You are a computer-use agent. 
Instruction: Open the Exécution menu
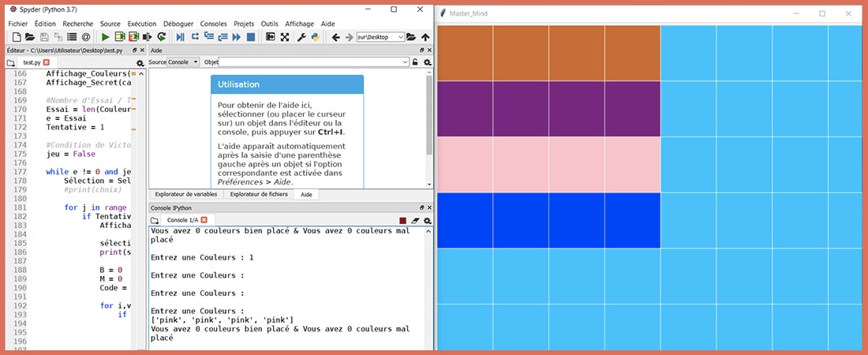point(141,24)
